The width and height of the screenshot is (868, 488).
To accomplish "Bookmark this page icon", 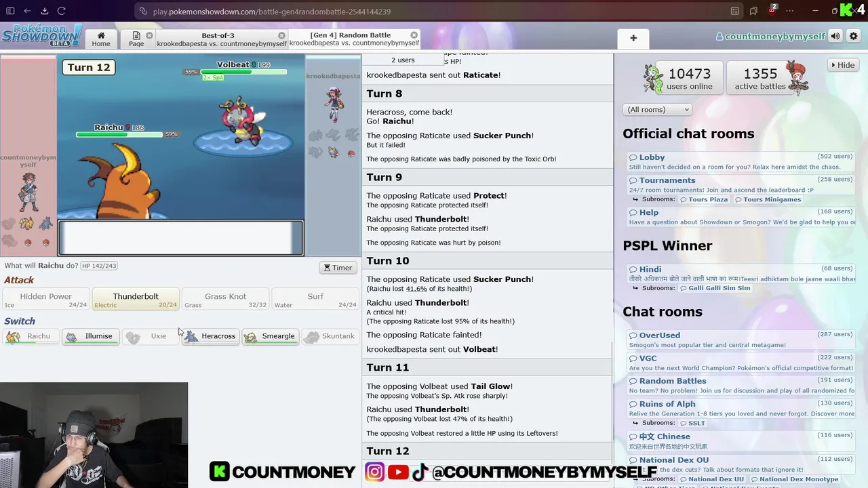I will pyautogui.click(x=753, y=11).
